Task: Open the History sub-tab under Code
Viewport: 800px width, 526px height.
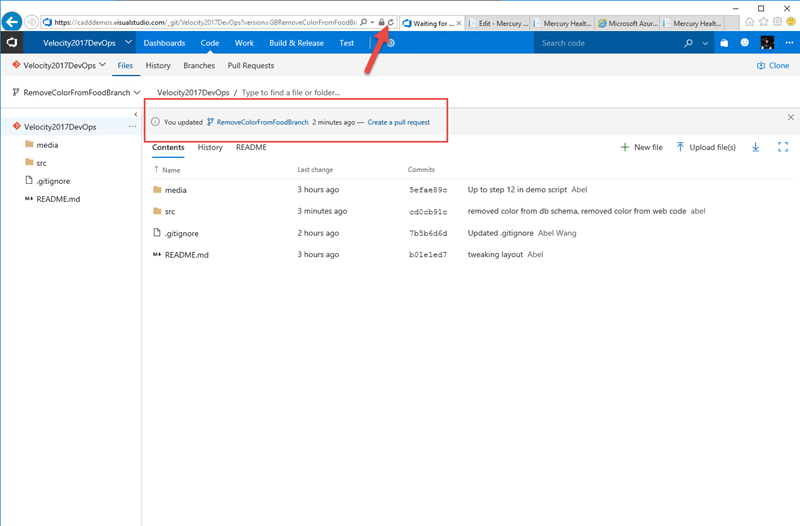Action: 158,65
